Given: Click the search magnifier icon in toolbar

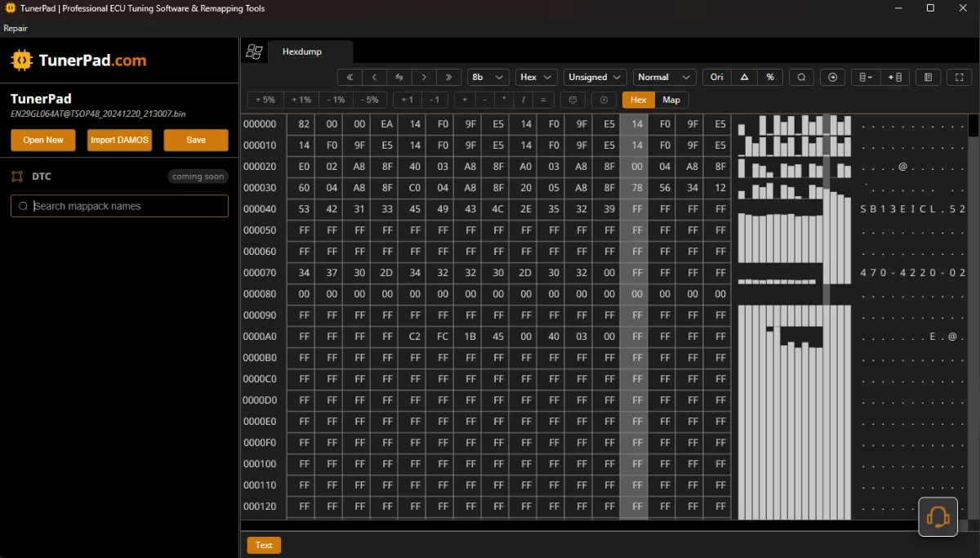Looking at the screenshot, I should (801, 78).
